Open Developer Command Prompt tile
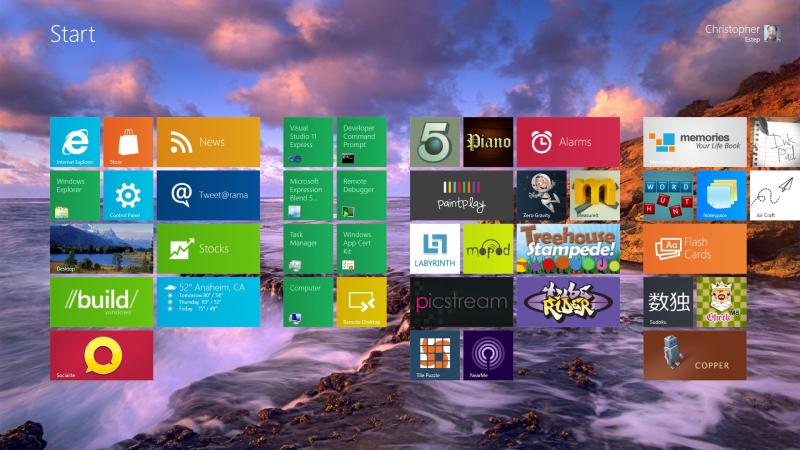 coord(362,142)
